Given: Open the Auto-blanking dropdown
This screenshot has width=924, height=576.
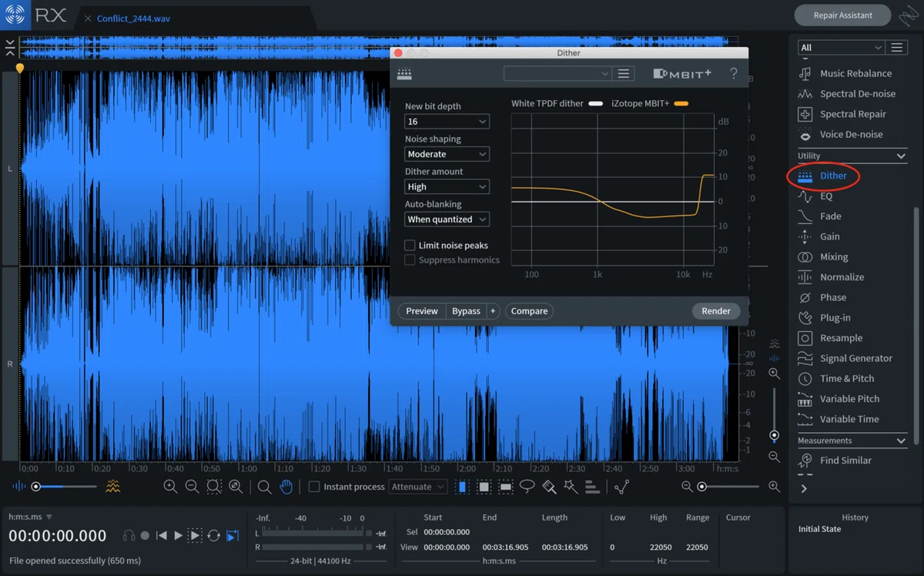Looking at the screenshot, I should pyautogui.click(x=447, y=219).
